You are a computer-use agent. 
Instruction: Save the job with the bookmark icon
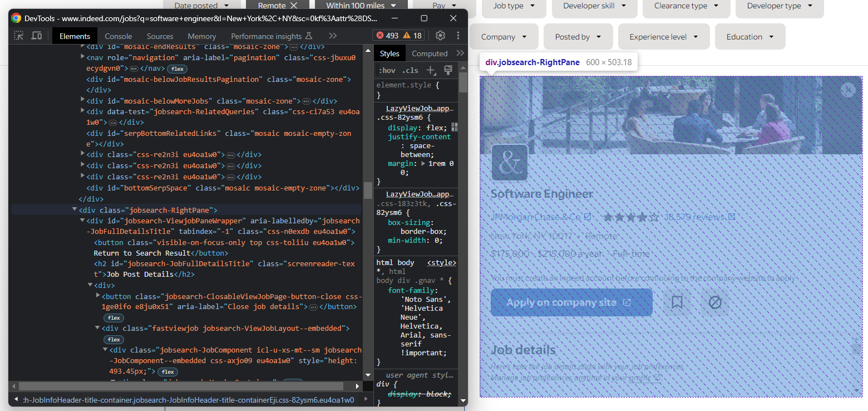pyautogui.click(x=677, y=302)
